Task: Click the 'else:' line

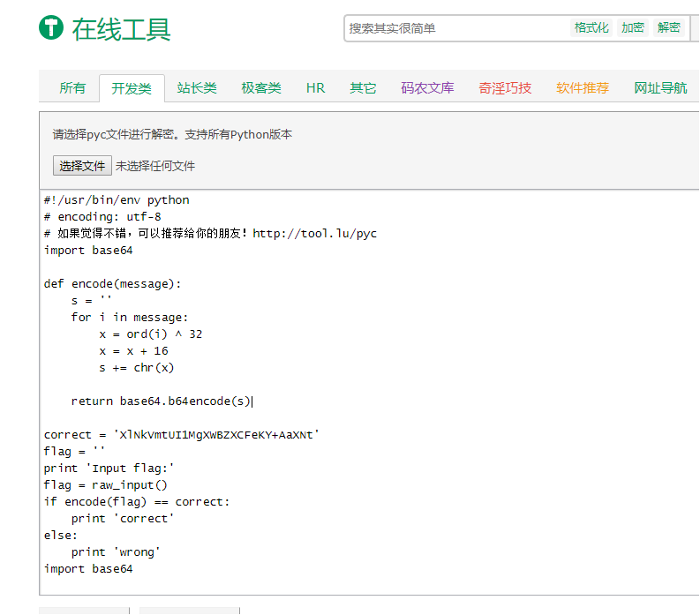Action: point(61,536)
